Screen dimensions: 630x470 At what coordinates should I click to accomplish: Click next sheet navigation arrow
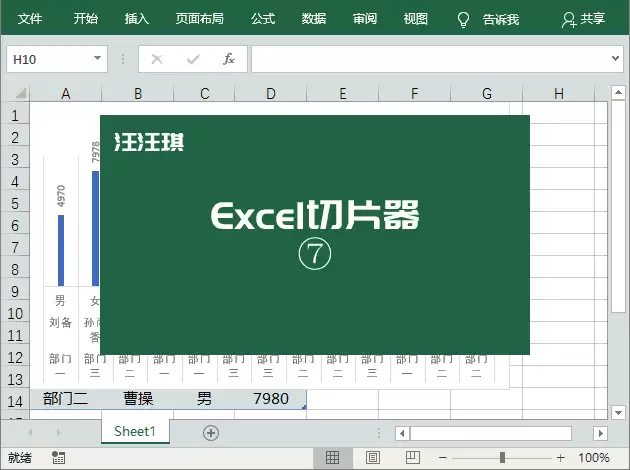58,433
